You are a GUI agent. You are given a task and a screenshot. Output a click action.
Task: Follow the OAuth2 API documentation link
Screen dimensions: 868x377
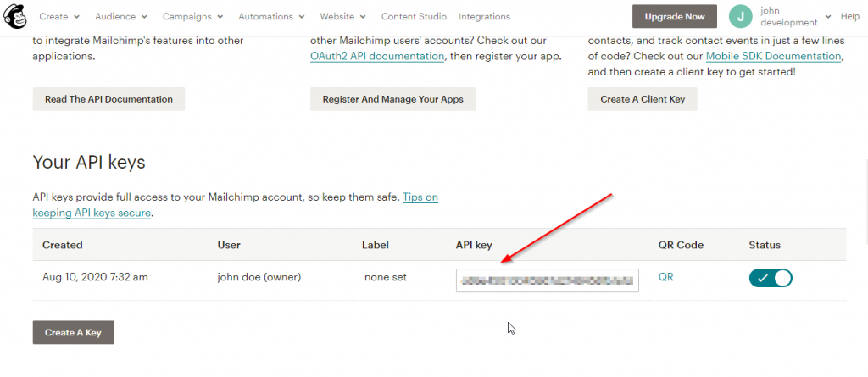point(377,56)
